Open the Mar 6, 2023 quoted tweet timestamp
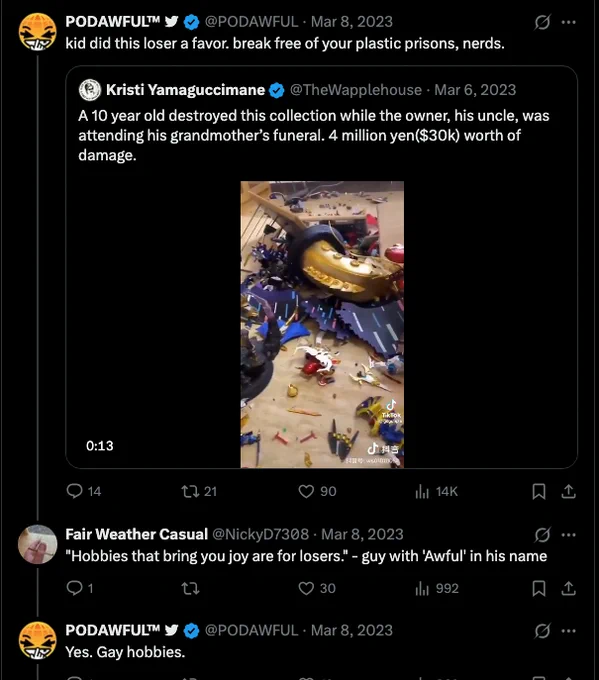This screenshot has height=680, width=599. 475,90
